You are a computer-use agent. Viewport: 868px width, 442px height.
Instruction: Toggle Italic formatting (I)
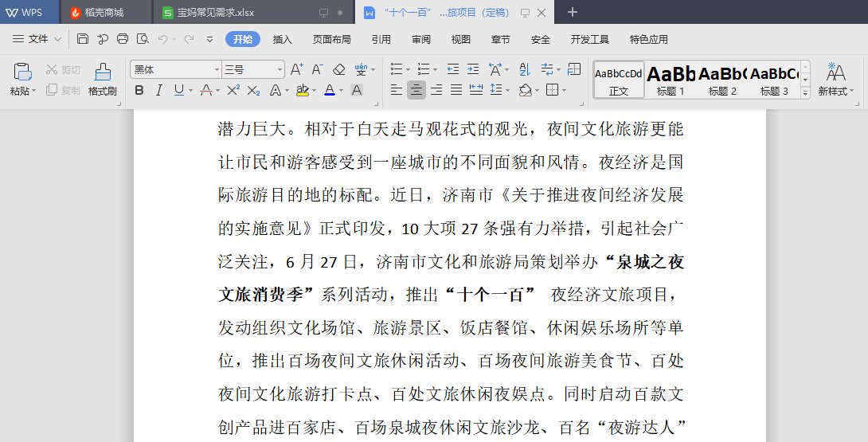tap(159, 90)
